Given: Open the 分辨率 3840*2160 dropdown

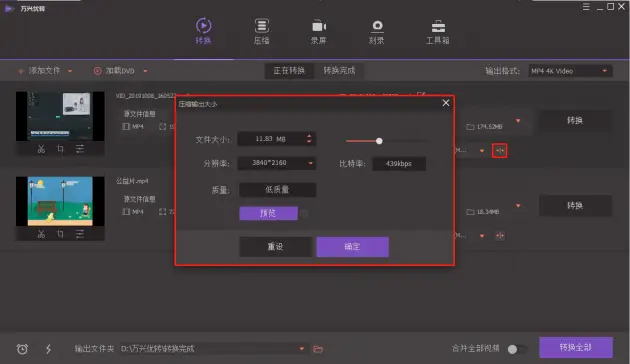Looking at the screenshot, I should point(277,163).
